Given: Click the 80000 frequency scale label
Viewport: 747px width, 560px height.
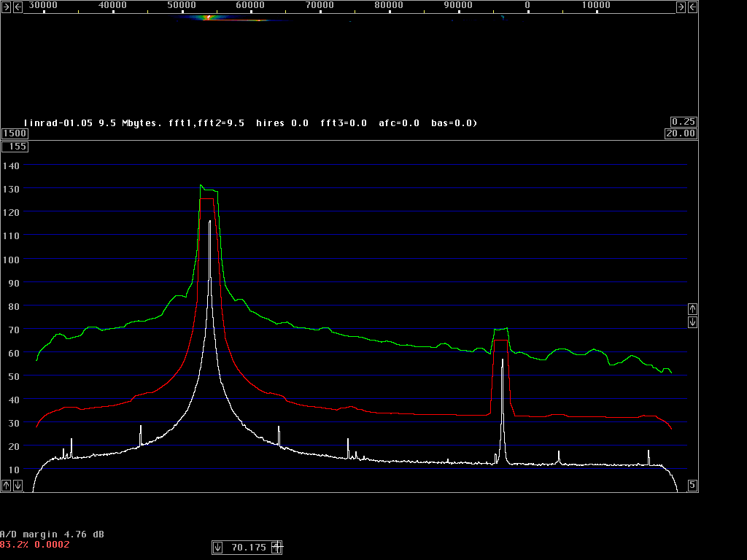Looking at the screenshot, I should click(x=389, y=5).
